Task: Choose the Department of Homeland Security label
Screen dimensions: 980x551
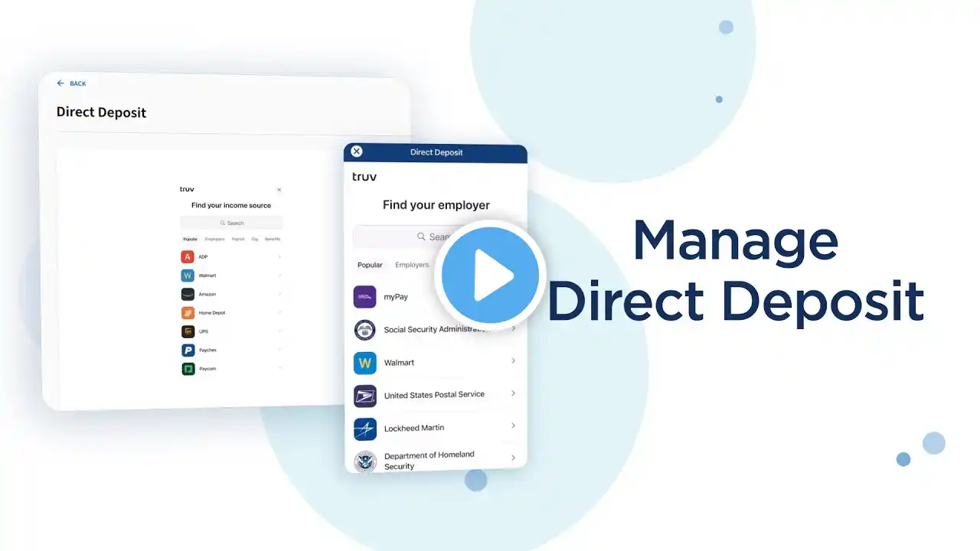Action: (430, 460)
